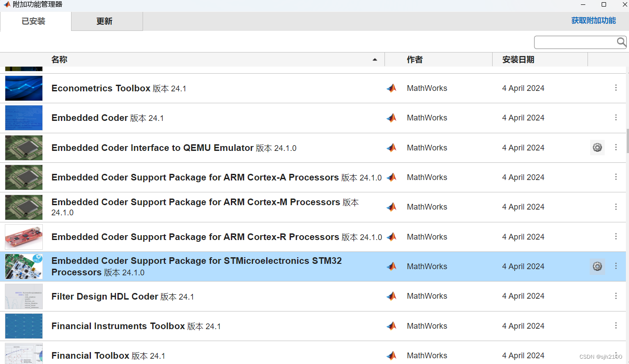
Task: Click MathWorks logo in Filter Design HDL row
Action: (x=392, y=296)
